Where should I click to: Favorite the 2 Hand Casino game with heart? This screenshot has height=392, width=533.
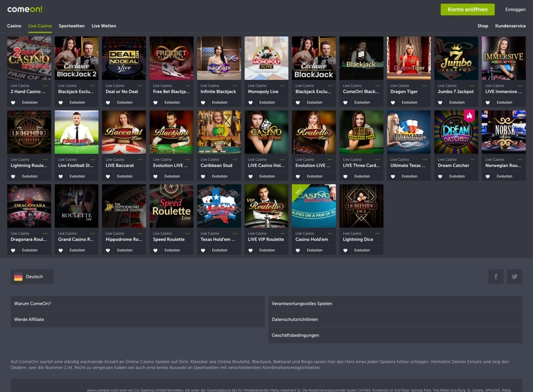click(13, 103)
